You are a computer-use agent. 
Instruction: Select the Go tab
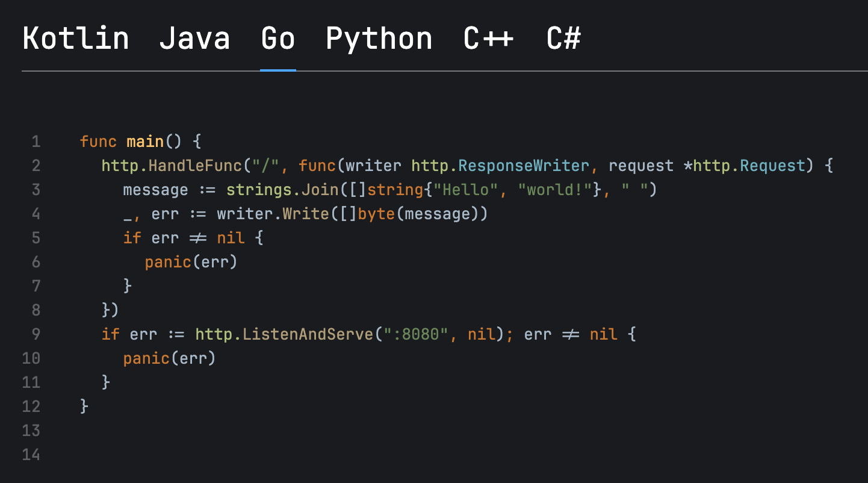click(277, 39)
